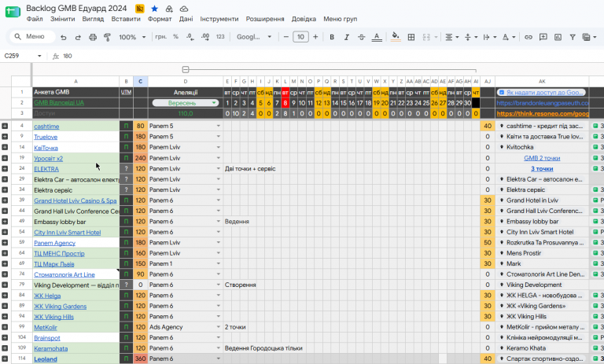Viewport: 604px width, 364px height.
Task: Click the font size field
Action: 300,37
